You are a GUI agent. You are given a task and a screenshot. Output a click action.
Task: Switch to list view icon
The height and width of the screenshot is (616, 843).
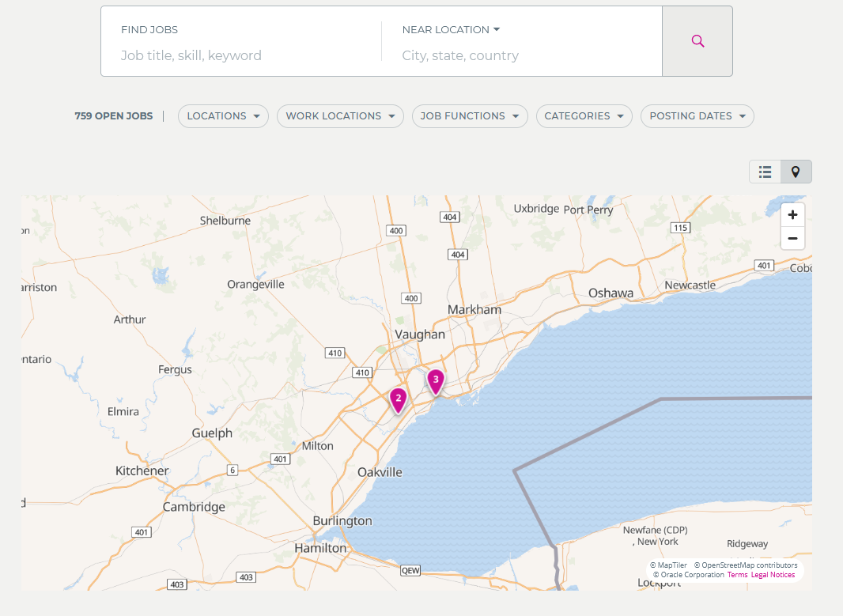(765, 172)
